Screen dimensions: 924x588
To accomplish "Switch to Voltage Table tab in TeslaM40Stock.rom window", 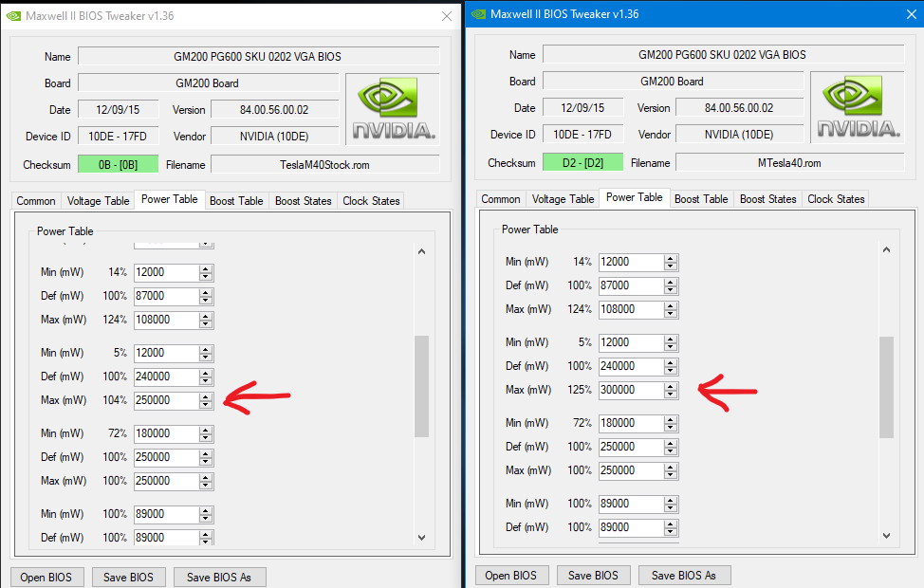I will click(98, 201).
